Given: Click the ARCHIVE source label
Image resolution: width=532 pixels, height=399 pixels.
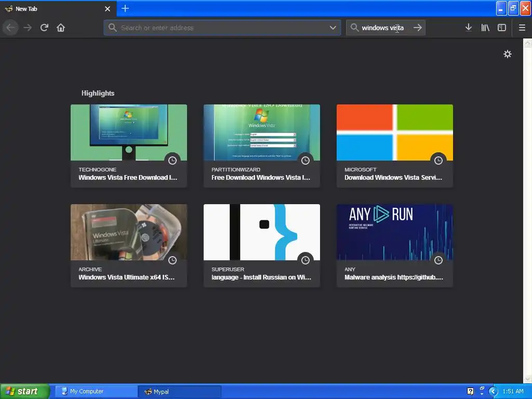Looking at the screenshot, I should [90, 270].
